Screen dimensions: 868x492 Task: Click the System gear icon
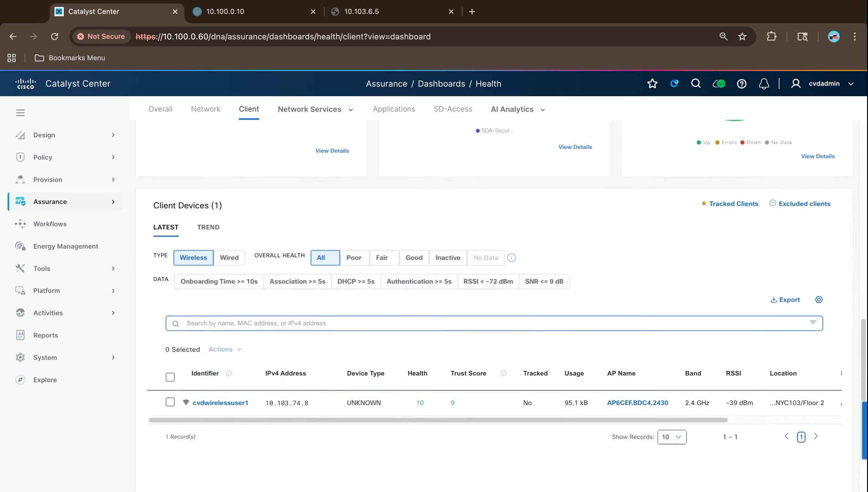[x=20, y=357]
